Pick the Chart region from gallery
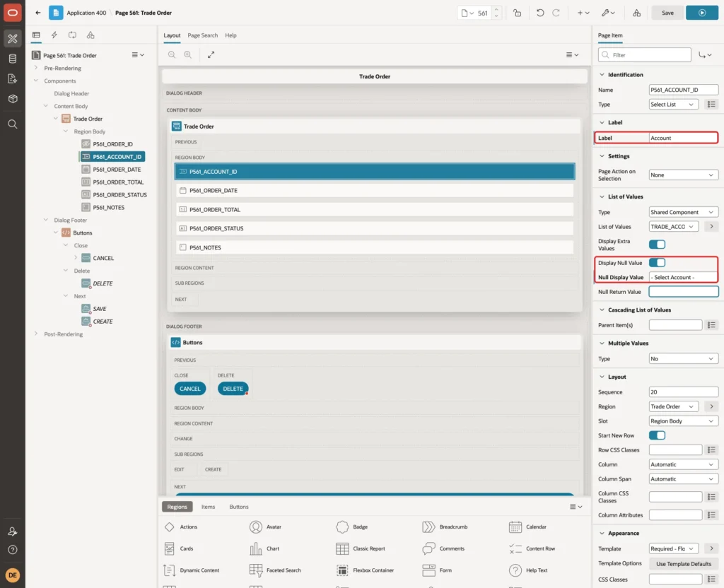Viewport: 724px width, 588px height. (x=264, y=548)
